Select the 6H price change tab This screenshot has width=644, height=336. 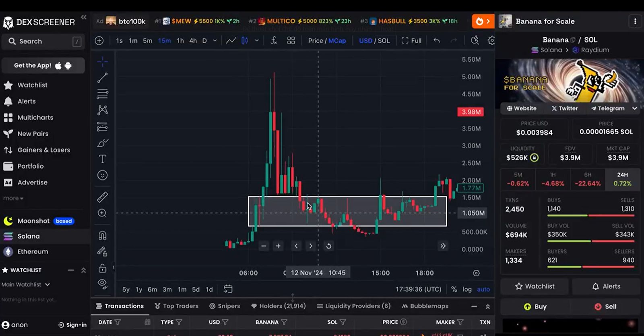coord(588,179)
